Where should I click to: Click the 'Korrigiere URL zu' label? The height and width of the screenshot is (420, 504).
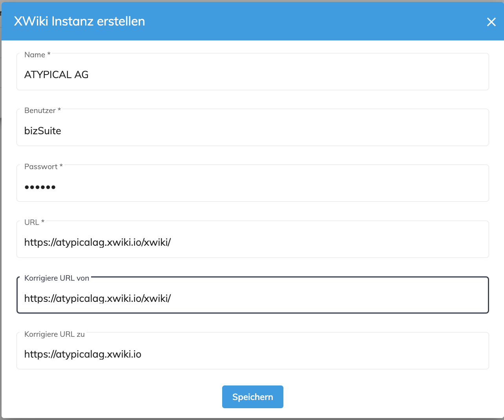coord(55,334)
